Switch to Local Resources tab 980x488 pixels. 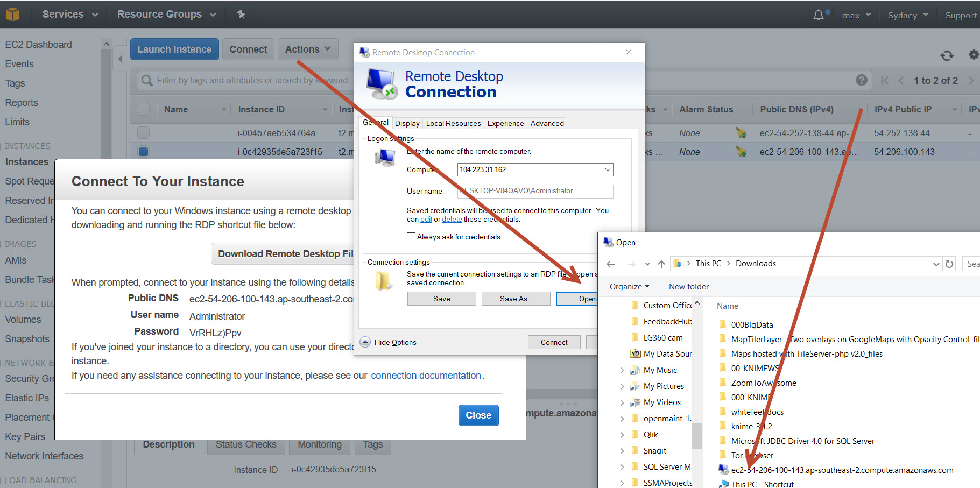pyautogui.click(x=453, y=123)
